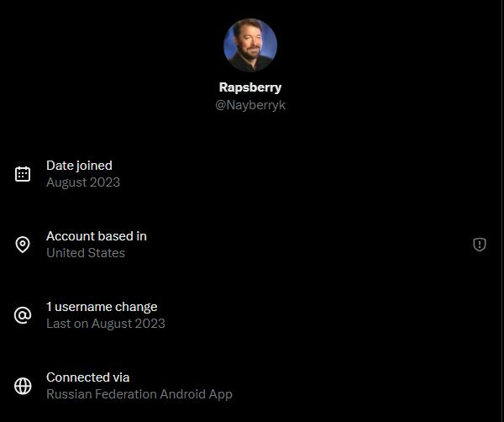Select 'Russian Federation Android App' text
Viewport: 504px width, 422px height.
139,394
